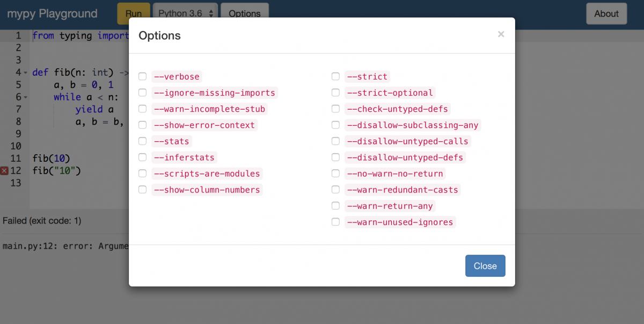Collapse the fold arrow on line 4
The width and height of the screenshot is (644, 324).
(25, 73)
